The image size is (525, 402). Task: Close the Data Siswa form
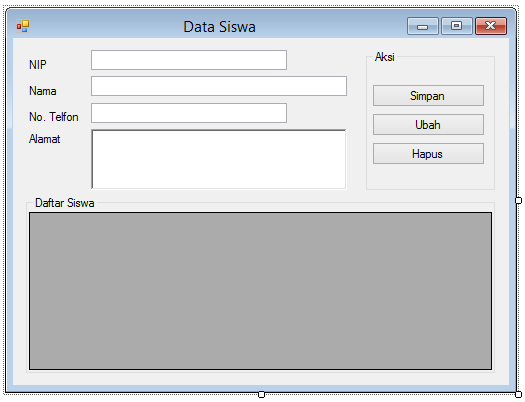(x=491, y=26)
